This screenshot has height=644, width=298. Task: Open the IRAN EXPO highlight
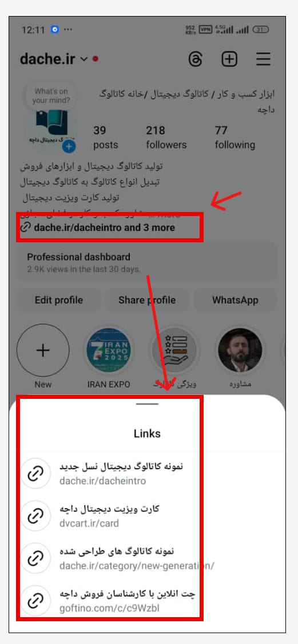[x=109, y=351]
